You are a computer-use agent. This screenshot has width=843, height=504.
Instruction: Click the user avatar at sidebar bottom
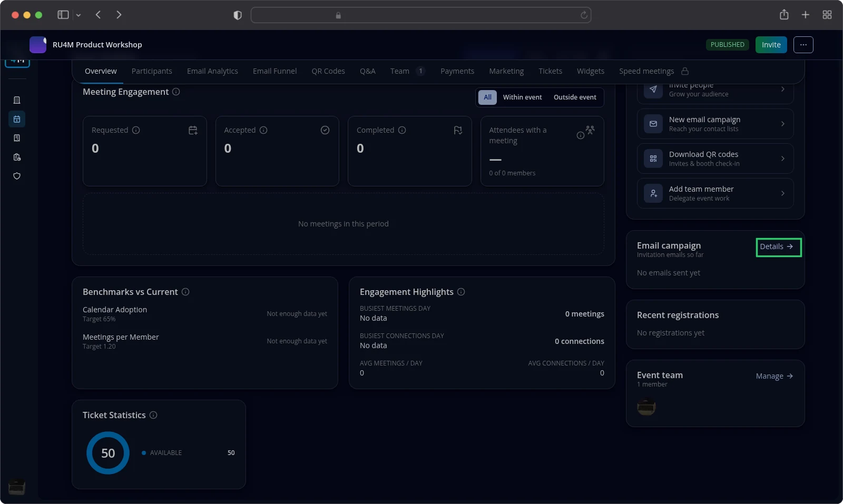17,487
